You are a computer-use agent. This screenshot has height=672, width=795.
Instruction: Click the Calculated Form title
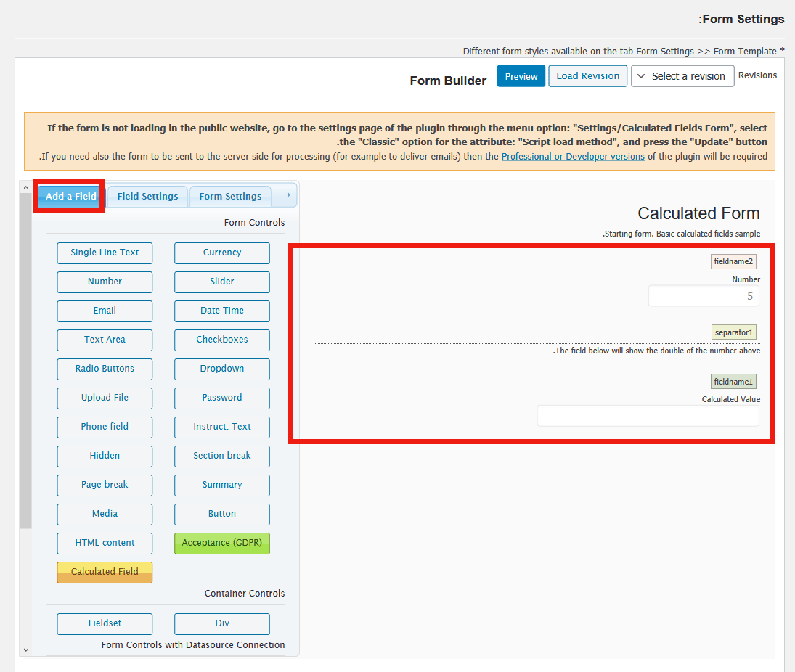click(698, 213)
